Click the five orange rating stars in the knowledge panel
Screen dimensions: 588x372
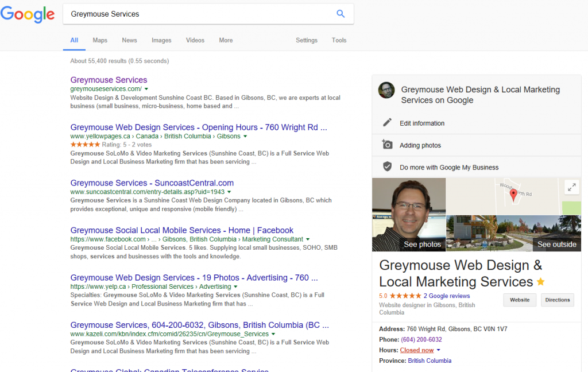(405, 296)
